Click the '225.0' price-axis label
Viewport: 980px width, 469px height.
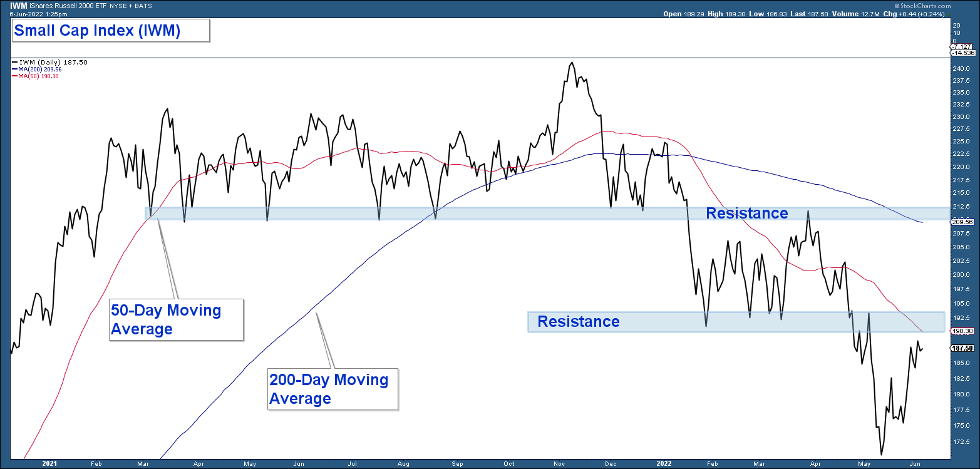pyautogui.click(x=961, y=142)
